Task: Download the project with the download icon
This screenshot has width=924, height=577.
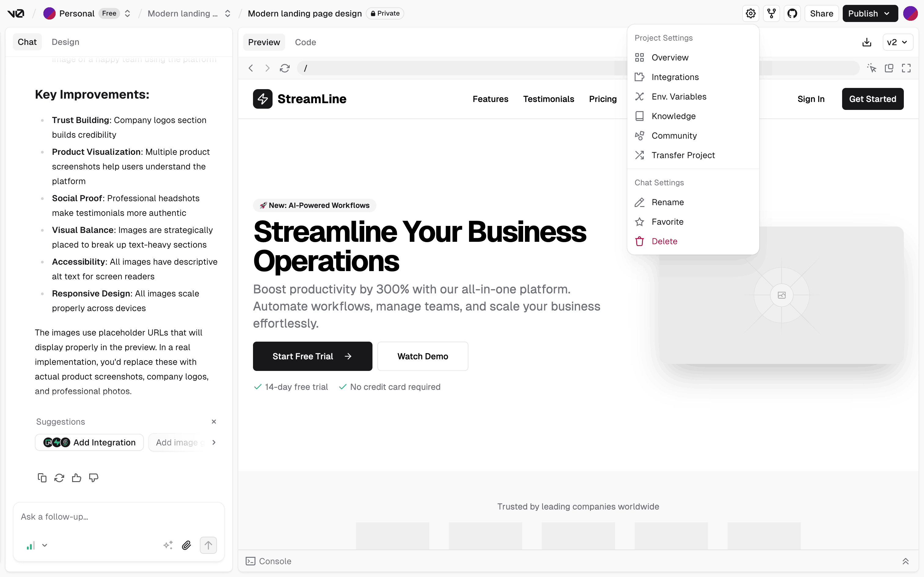Action: 866,42
